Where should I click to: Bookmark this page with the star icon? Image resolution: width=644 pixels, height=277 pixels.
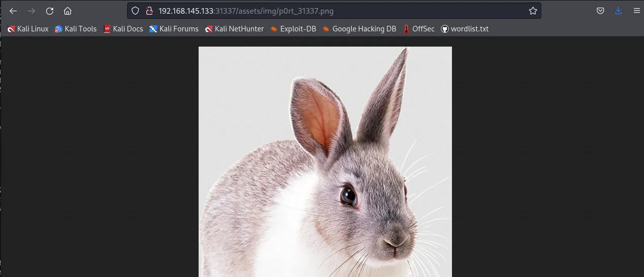click(x=533, y=11)
